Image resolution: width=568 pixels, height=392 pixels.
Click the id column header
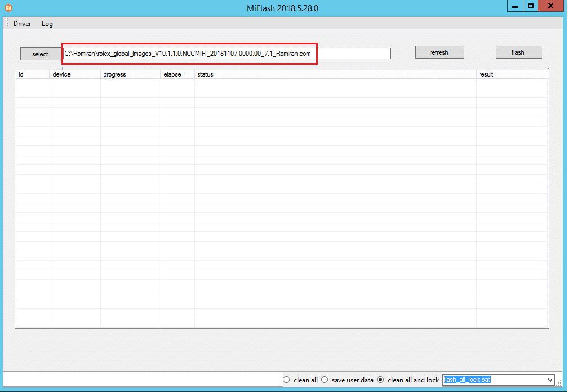[33, 74]
